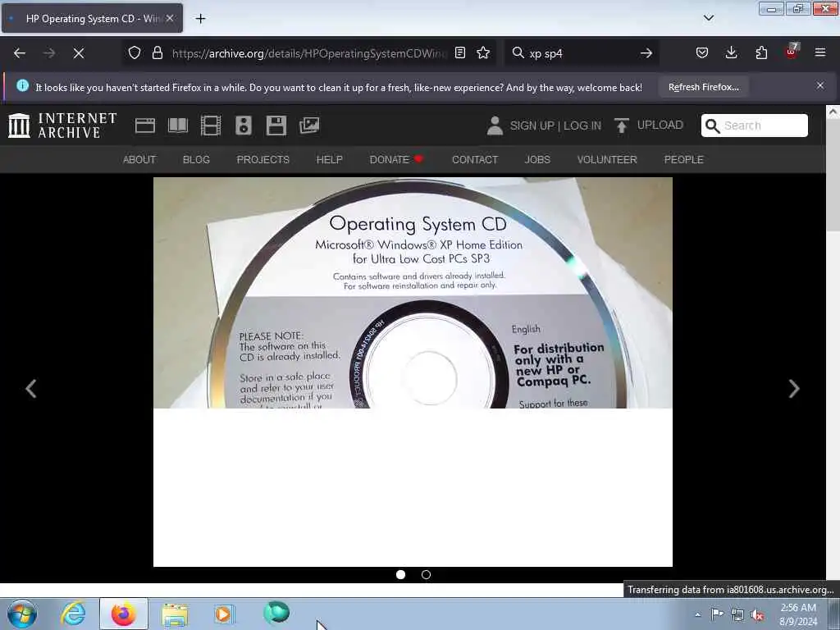Open the extensions puzzle icon
Viewport: 840px width, 630px height.
pos(761,52)
